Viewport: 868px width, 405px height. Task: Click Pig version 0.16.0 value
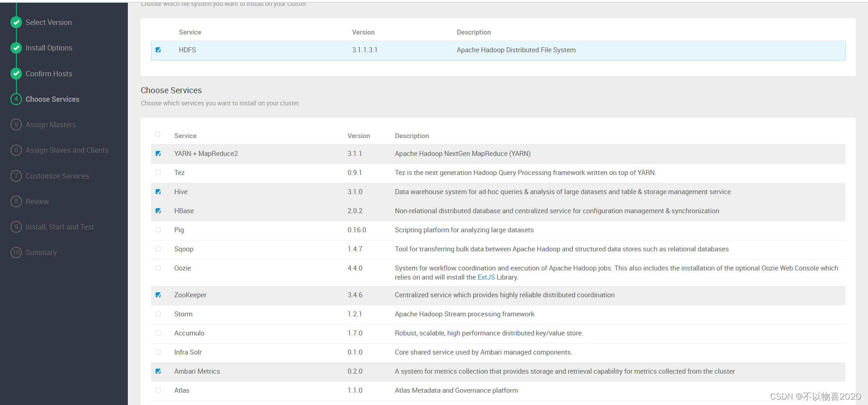tap(357, 230)
